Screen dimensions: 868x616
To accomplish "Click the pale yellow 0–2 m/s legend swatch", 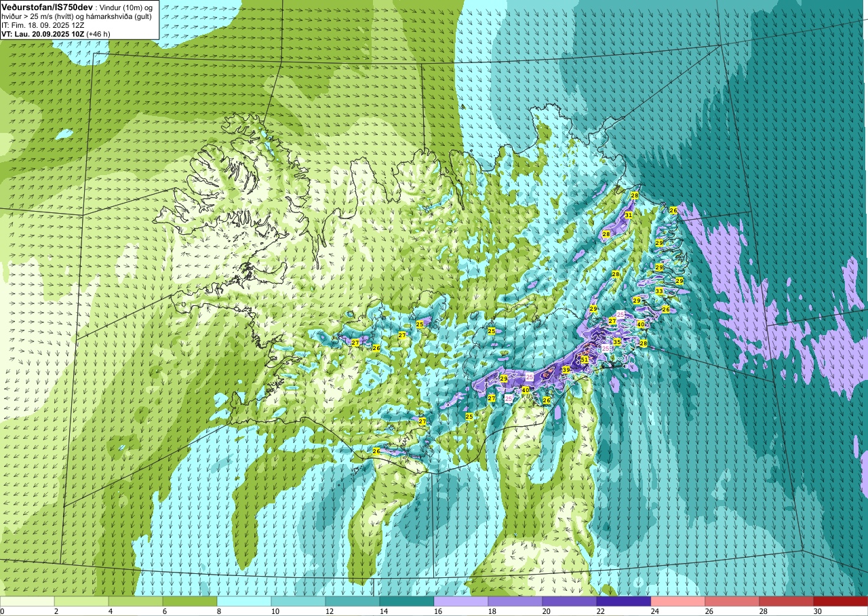I will point(27,601).
